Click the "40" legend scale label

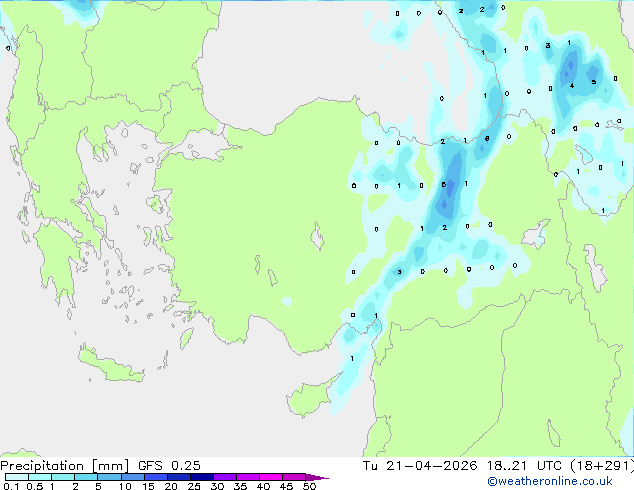[263, 486]
